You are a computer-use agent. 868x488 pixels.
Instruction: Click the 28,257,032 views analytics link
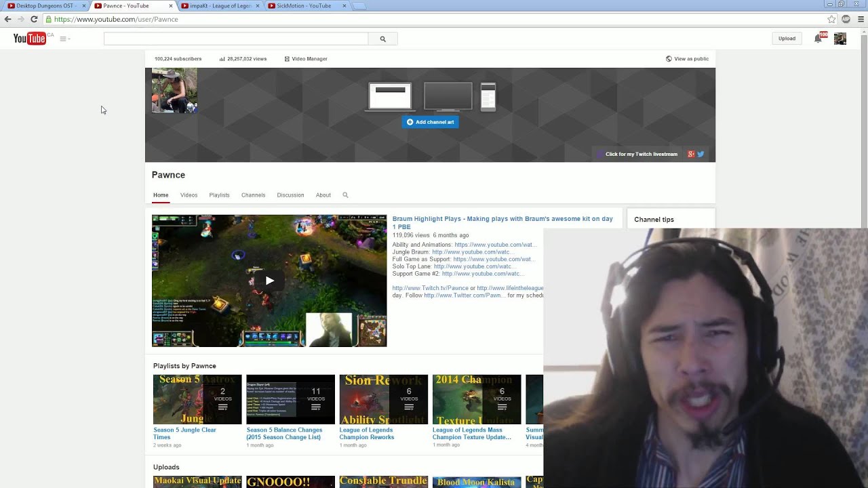point(243,59)
